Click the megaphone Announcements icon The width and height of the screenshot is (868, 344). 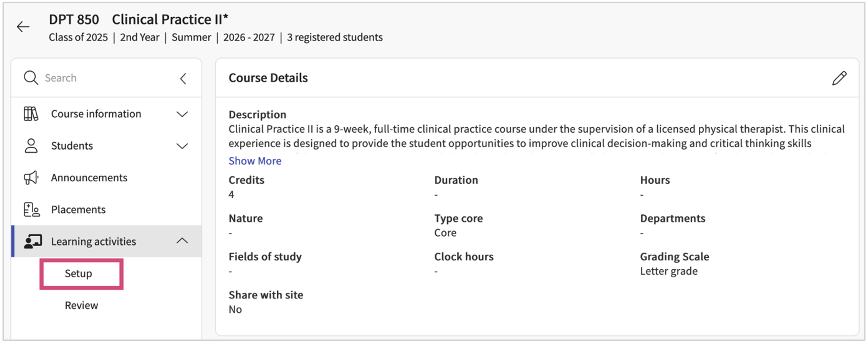(31, 177)
